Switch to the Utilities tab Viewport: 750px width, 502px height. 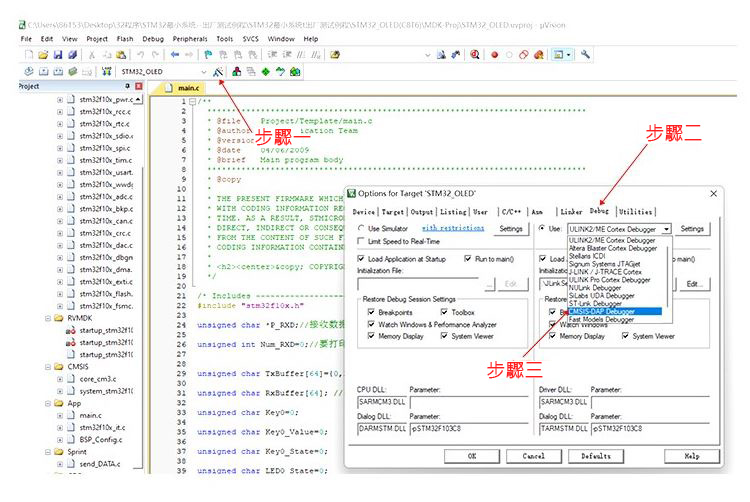pos(635,212)
